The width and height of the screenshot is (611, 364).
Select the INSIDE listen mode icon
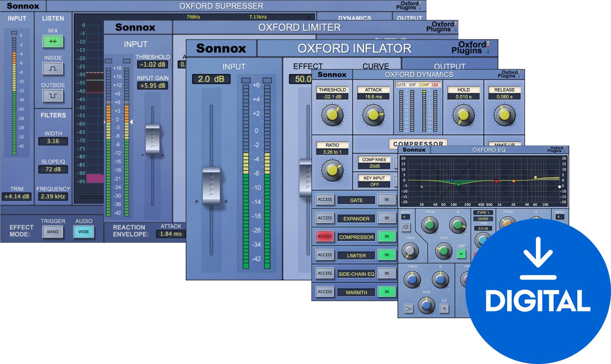(53, 69)
